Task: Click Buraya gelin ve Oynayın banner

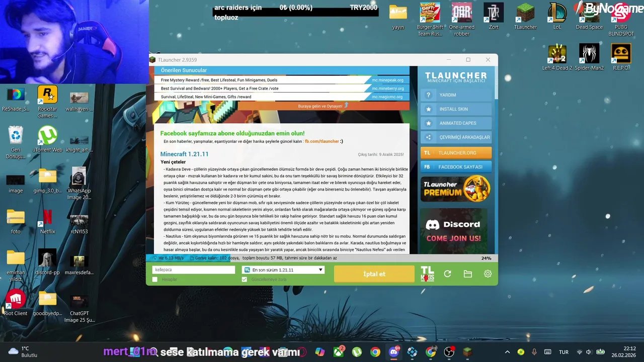Action: (x=323, y=106)
